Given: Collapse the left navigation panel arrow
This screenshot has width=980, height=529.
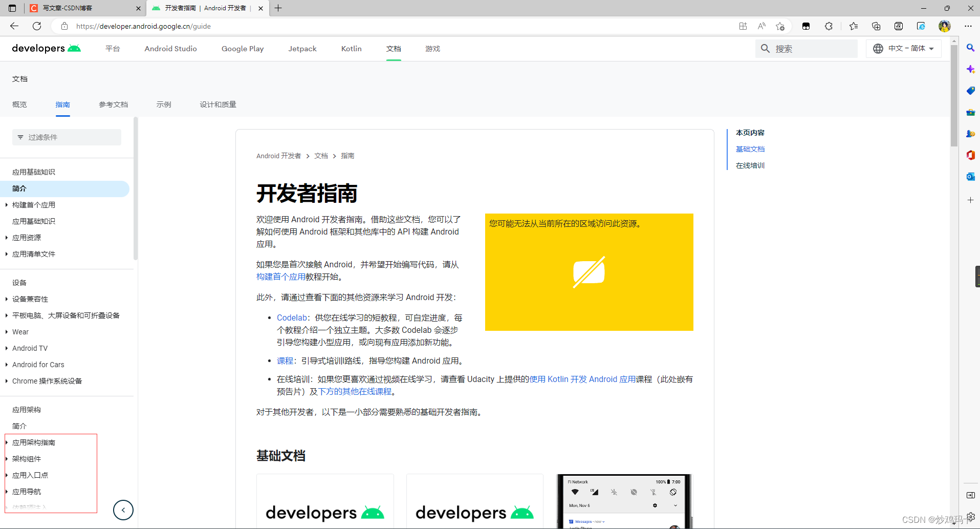Looking at the screenshot, I should tap(123, 510).
